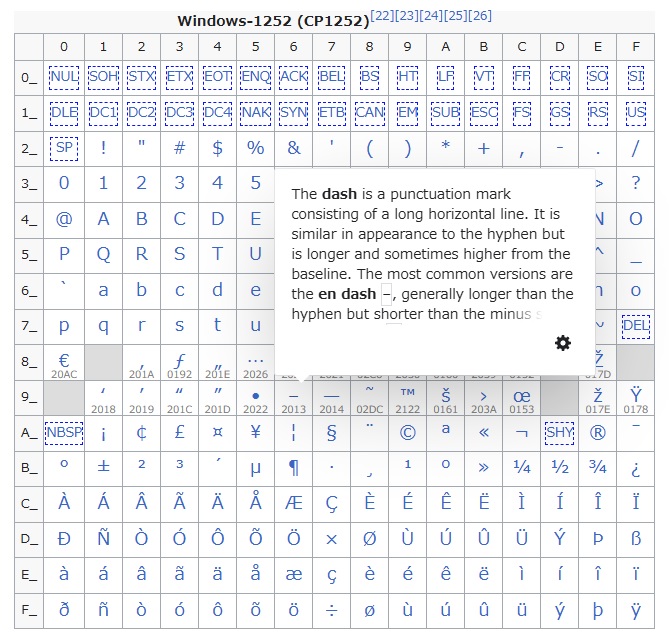Image resolution: width=669 pixels, height=633 pixels.
Task: Click the lowercase ÿ cell
Action: coord(636,610)
